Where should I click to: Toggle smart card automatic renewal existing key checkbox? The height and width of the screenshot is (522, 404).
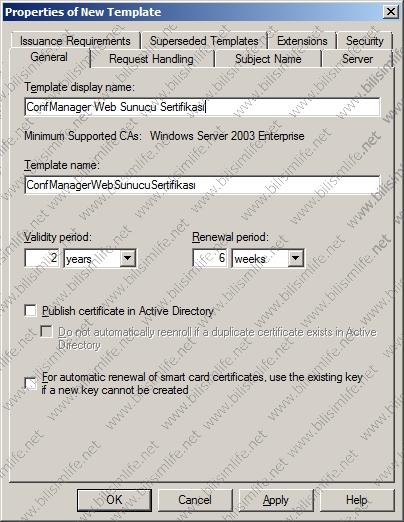(30, 383)
